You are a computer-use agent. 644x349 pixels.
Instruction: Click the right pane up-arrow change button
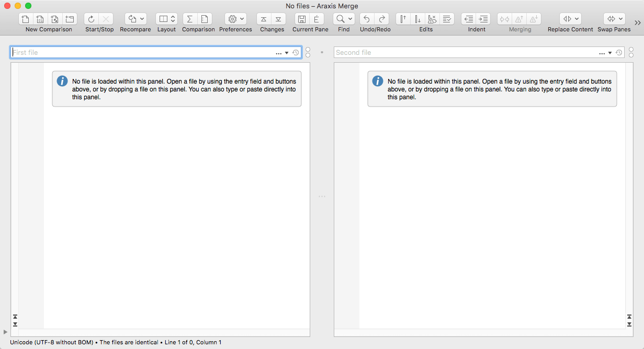pyautogui.click(x=629, y=317)
